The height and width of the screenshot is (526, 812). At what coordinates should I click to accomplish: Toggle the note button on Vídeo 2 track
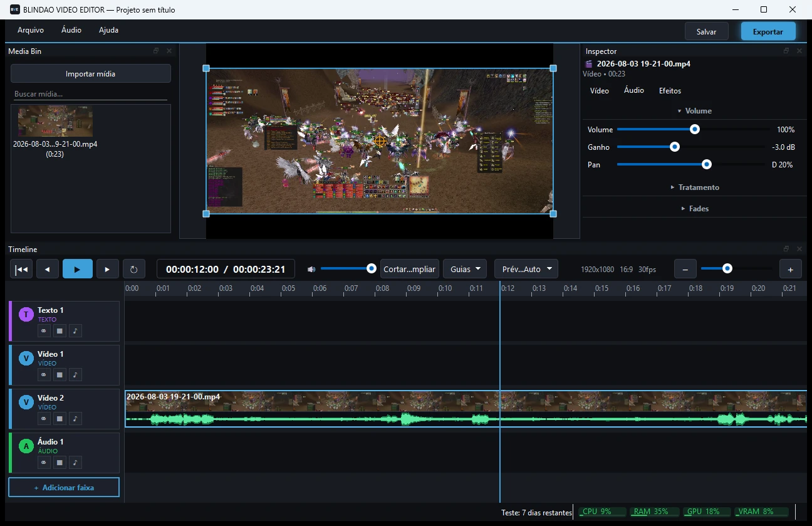(75, 419)
